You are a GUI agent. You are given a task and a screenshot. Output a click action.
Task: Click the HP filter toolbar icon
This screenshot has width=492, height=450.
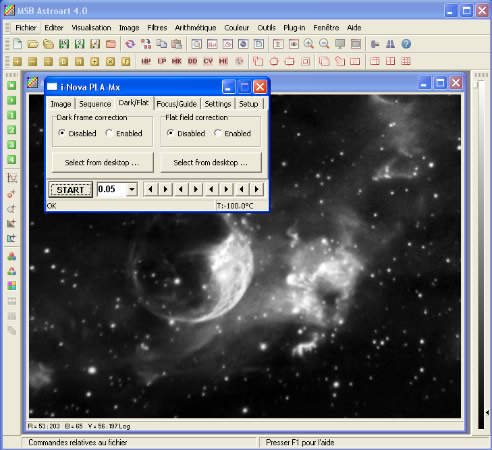point(146,61)
